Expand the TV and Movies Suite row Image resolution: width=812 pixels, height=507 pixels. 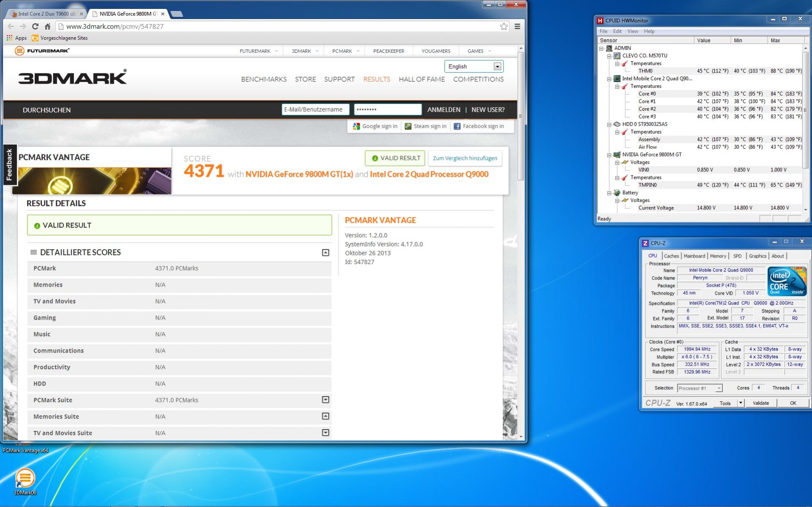325,433
